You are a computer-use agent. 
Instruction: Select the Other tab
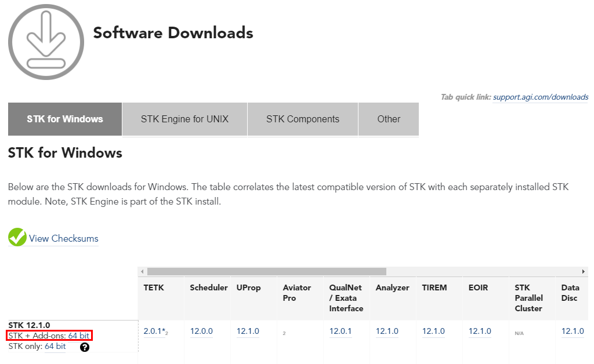(x=389, y=119)
